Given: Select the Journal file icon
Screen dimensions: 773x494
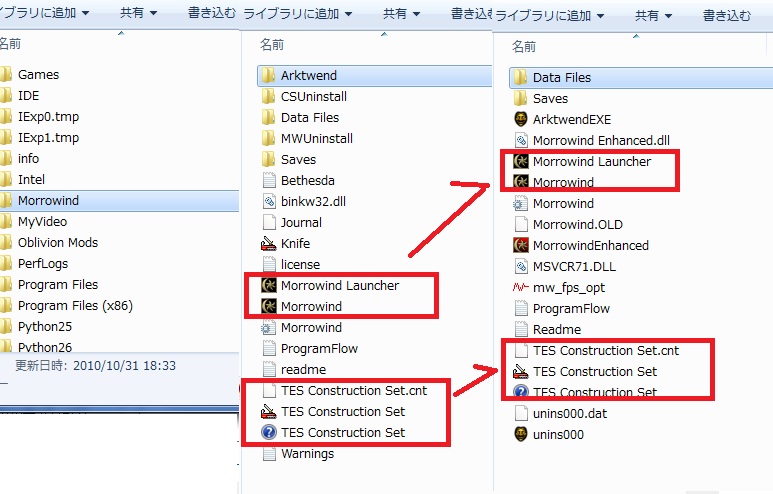Looking at the screenshot, I should point(269,222).
